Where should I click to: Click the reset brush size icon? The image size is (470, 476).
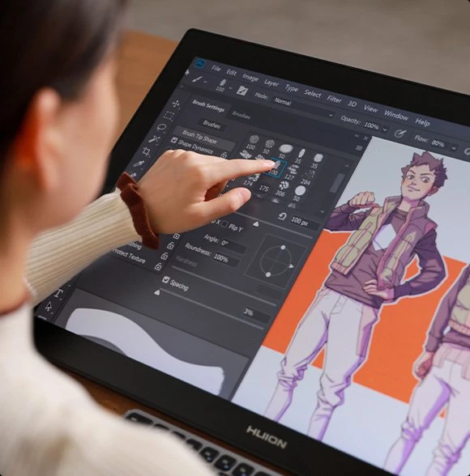(x=282, y=216)
